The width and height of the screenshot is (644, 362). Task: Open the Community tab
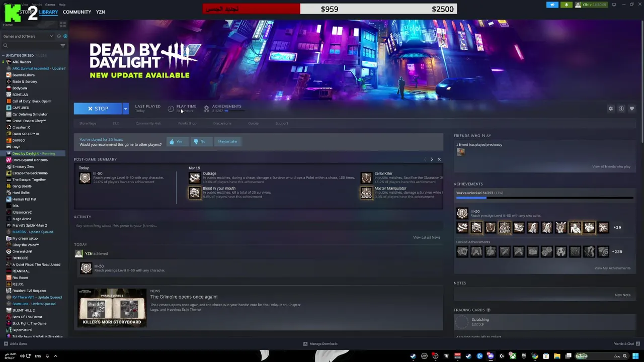pos(77,12)
